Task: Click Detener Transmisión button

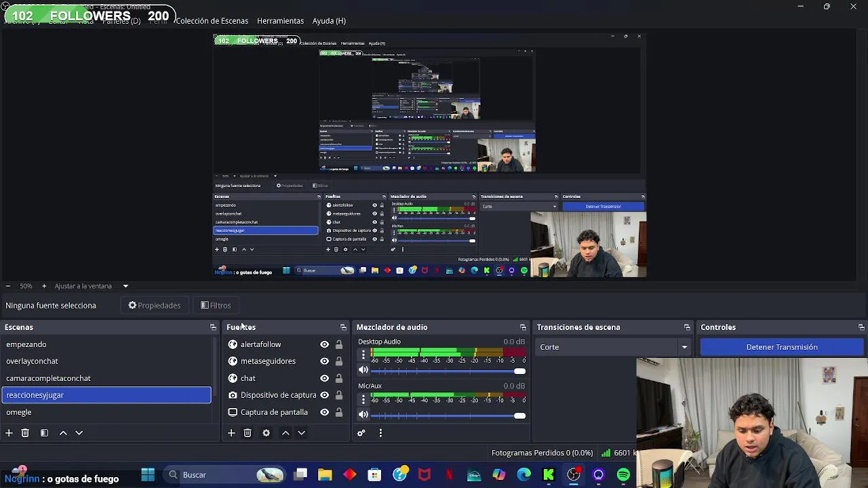Action: pyautogui.click(x=782, y=347)
